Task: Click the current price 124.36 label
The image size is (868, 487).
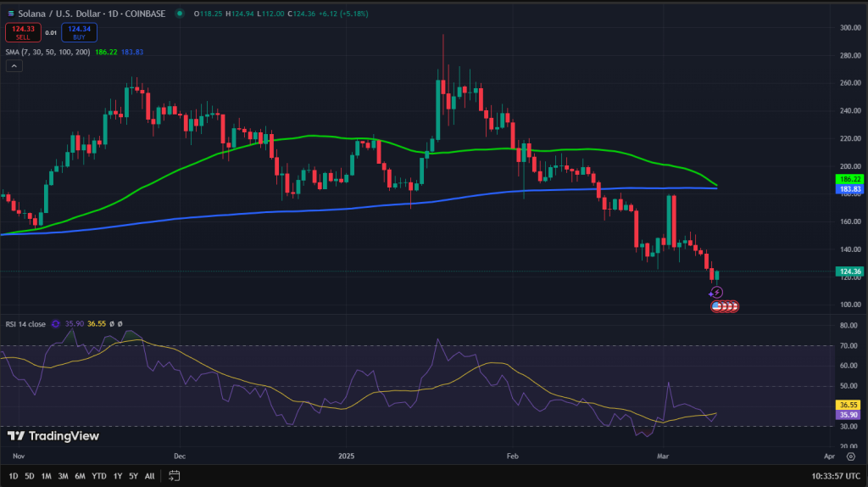Action: click(849, 271)
